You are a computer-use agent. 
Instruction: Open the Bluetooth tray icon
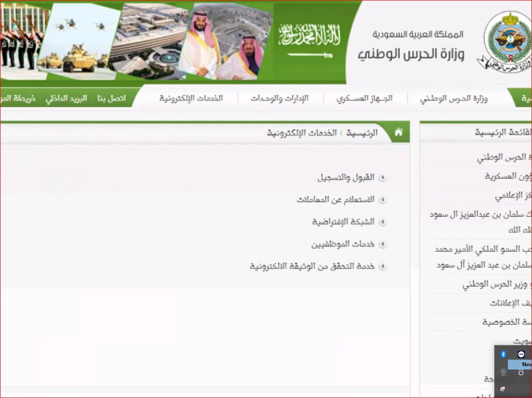[503, 354]
